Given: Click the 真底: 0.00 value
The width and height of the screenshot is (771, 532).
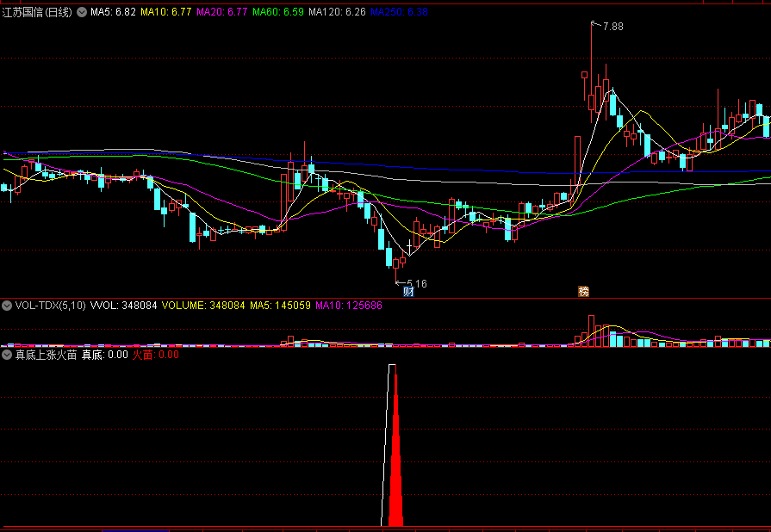Looking at the screenshot, I should [x=105, y=355].
